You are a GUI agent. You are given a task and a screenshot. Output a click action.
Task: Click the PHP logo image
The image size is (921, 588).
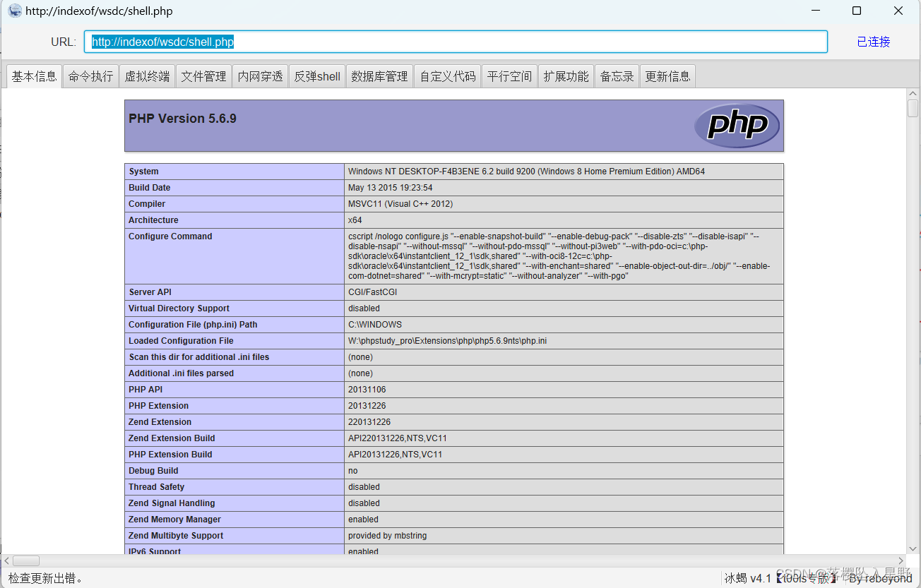click(x=737, y=126)
